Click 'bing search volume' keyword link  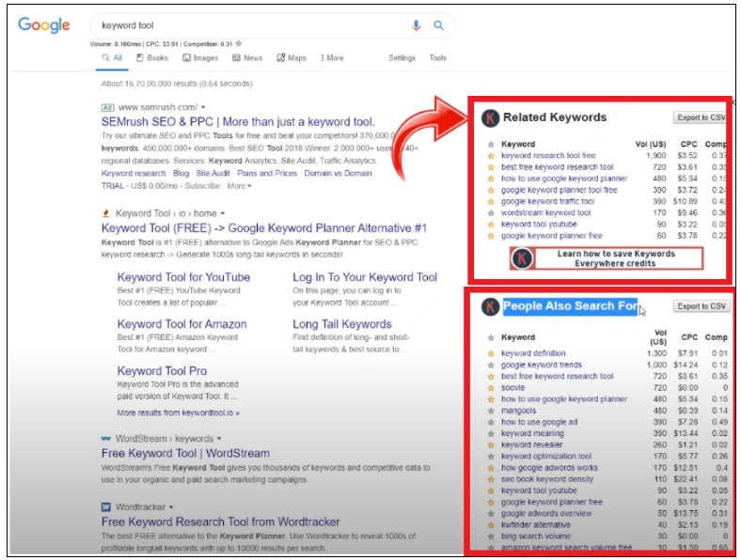[x=536, y=536]
